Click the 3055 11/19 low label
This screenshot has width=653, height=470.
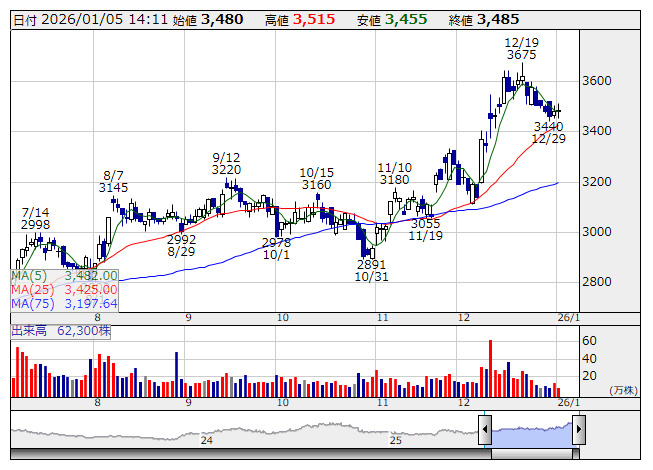[x=426, y=230]
